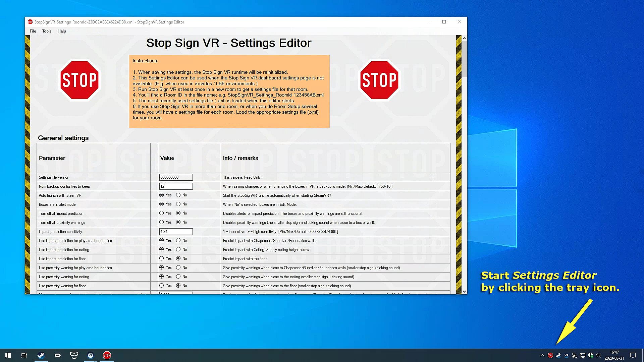Set Boxes are in alert mode to No
Screen dimensions: 644x362
tap(178, 204)
